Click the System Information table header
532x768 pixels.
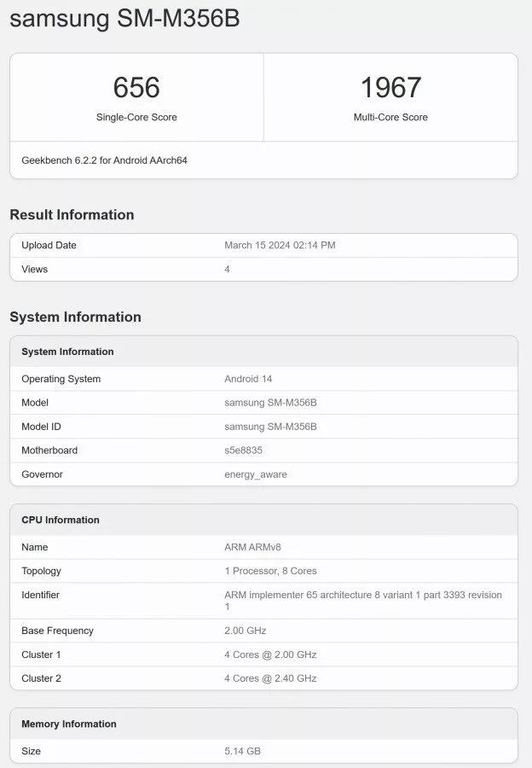point(67,352)
